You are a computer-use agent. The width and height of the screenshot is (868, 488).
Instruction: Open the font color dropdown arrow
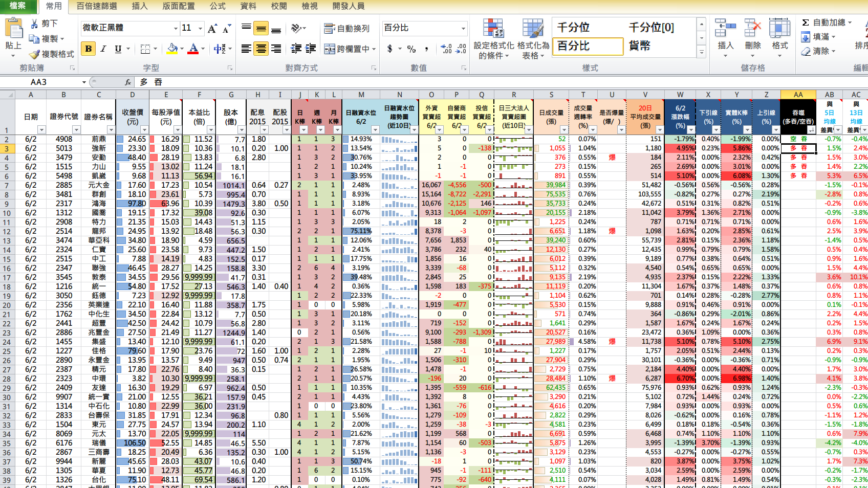(203, 49)
